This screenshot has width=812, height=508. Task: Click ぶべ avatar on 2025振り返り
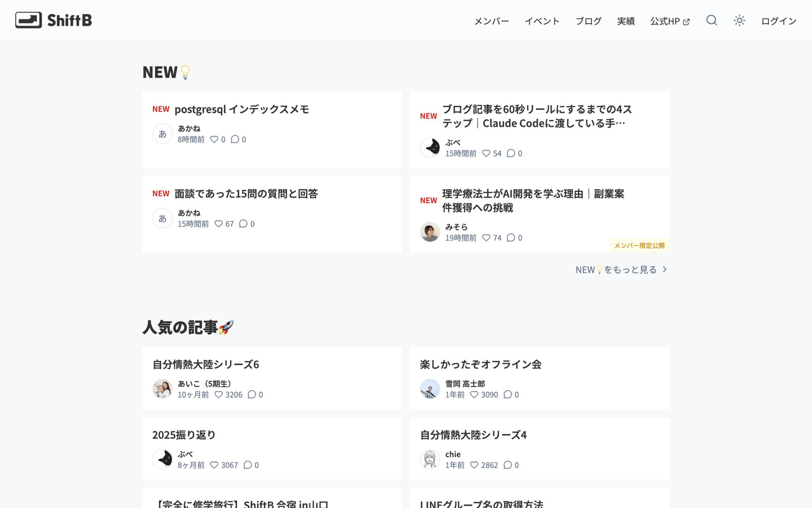(162, 460)
